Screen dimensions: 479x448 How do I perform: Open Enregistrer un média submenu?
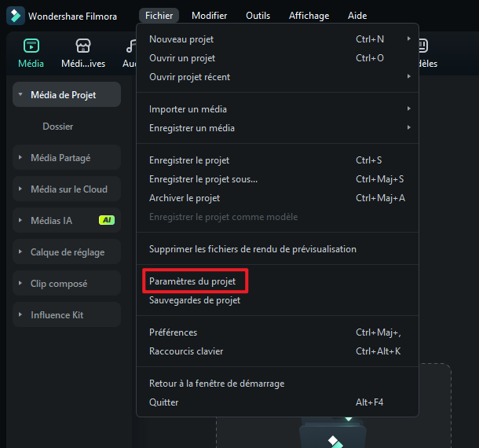pyautogui.click(x=277, y=128)
